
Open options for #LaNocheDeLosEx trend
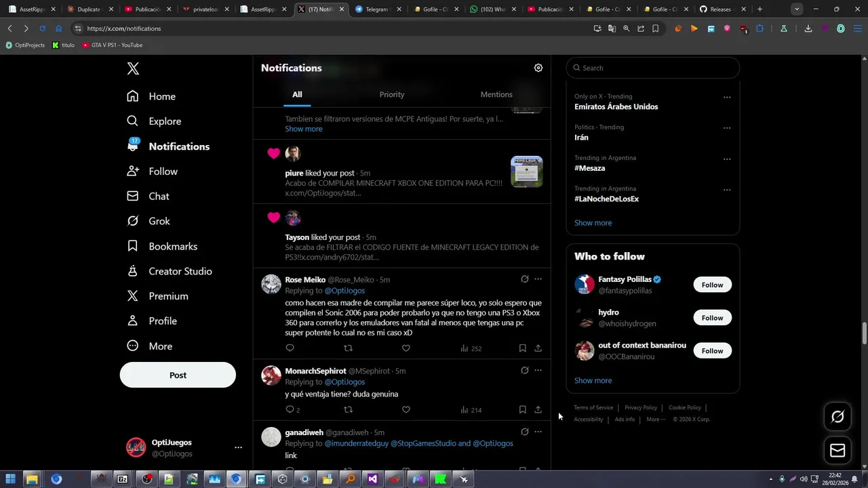point(727,190)
